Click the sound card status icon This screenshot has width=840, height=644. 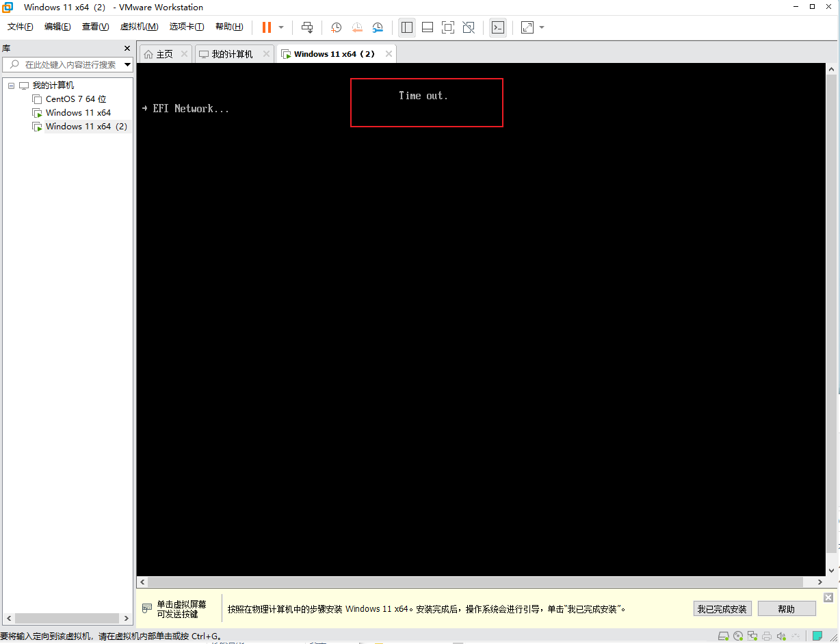click(x=780, y=636)
